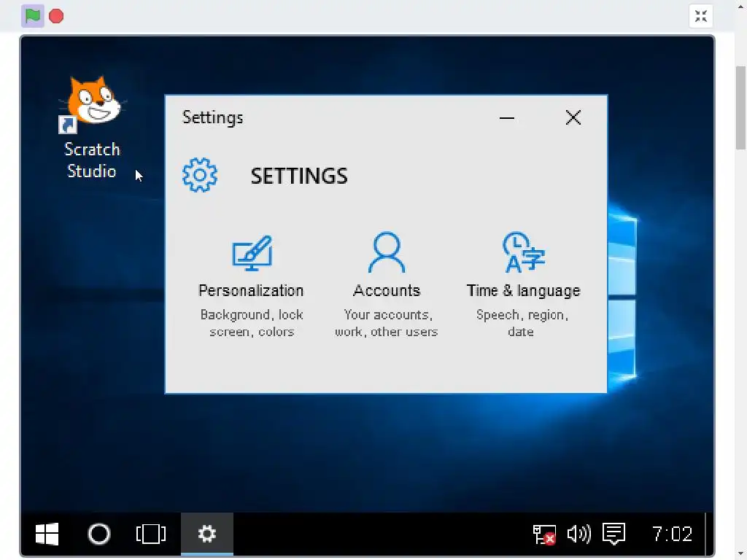Open the volume speaker tray icon
The height and width of the screenshot is (560, 747).
coord(578,534)
